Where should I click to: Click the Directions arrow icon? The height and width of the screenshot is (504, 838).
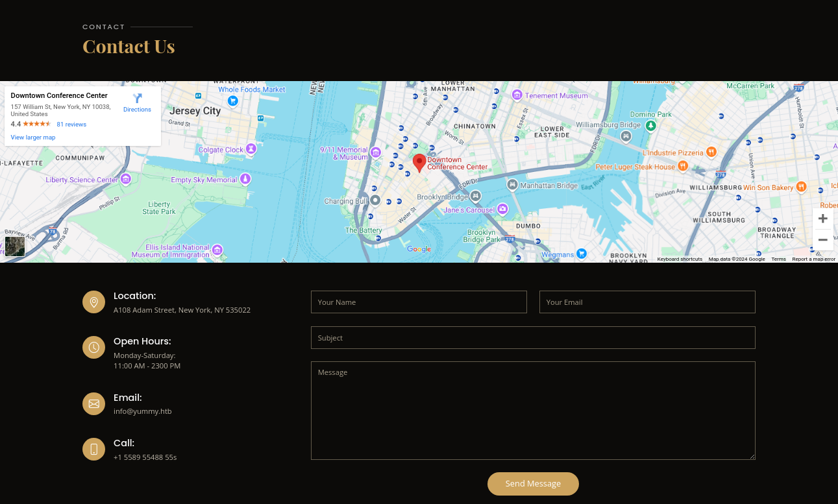tap(138, 99)
